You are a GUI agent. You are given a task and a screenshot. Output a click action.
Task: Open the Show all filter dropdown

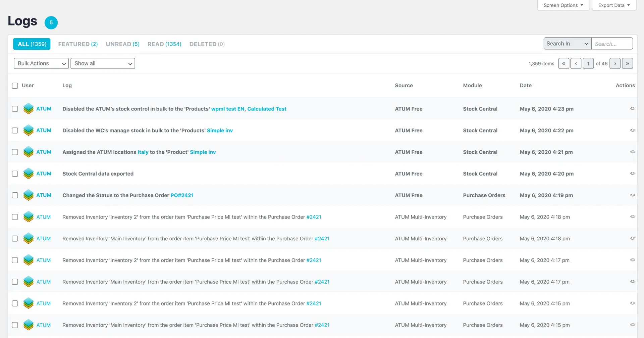(x=103, y=63)
